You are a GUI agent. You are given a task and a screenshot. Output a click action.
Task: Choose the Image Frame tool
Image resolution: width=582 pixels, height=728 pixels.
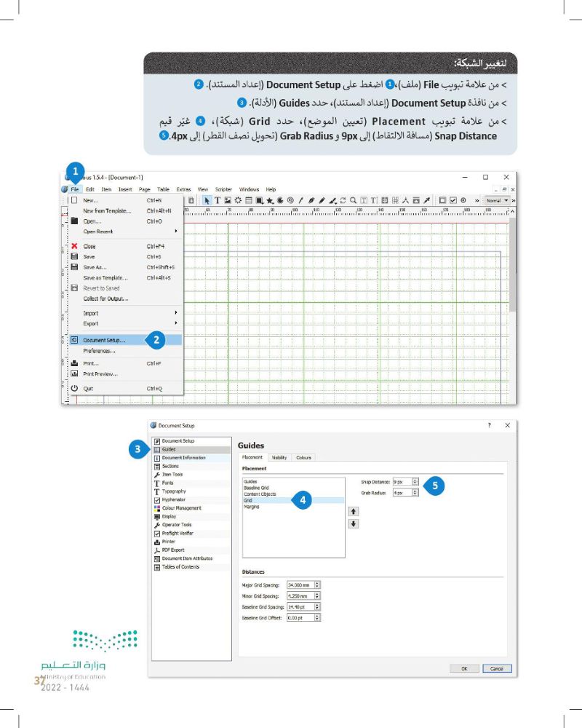coord(228,201)
